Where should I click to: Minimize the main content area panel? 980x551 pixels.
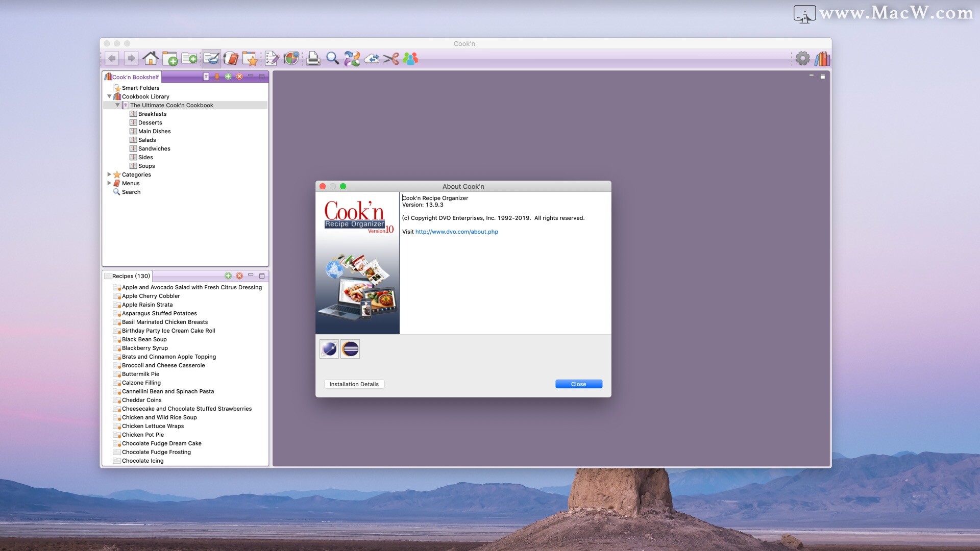point(811,76)
